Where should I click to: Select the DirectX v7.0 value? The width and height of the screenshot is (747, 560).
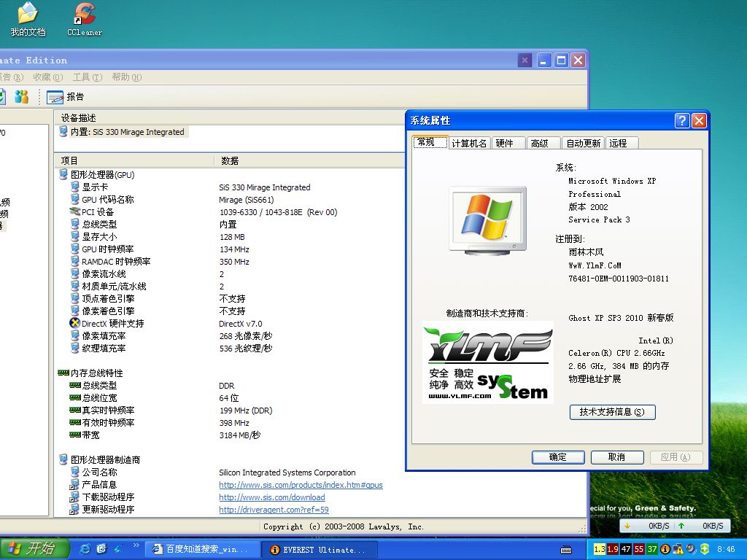241,323
